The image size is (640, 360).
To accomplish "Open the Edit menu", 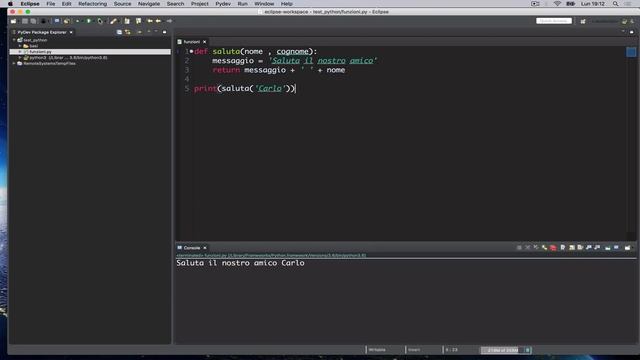I will point(67,4).
